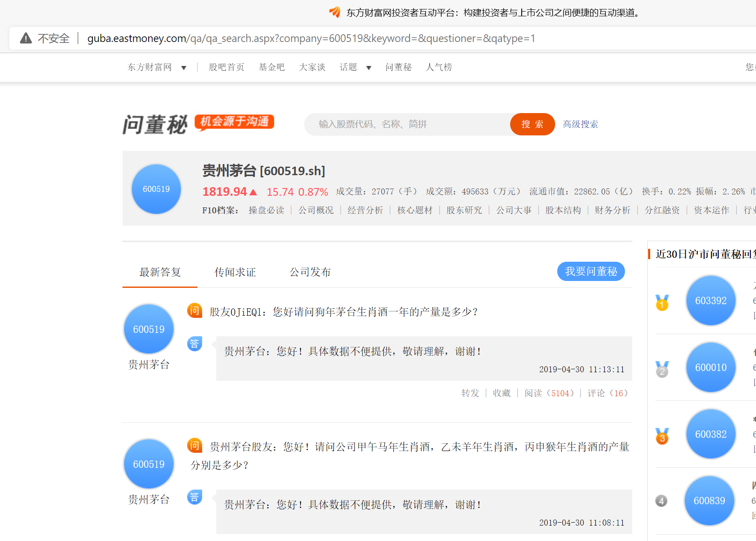Viewport: 756px width, 541px height.
Task: Click the orange 问 icon of the 甲午马年 question
Action: click(194, 446)
